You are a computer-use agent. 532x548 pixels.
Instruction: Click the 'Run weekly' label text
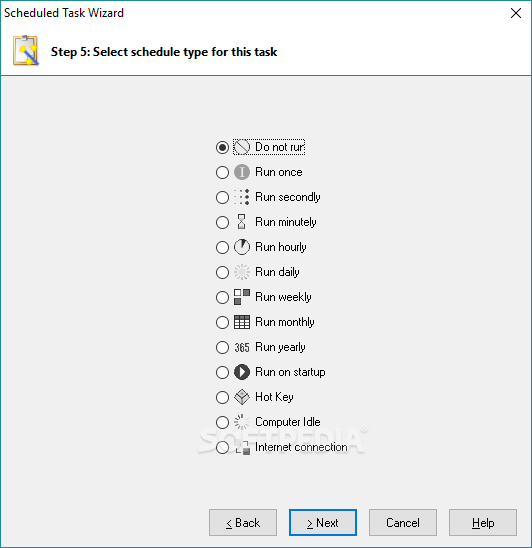pyautogui.click(x=283, y=297)
